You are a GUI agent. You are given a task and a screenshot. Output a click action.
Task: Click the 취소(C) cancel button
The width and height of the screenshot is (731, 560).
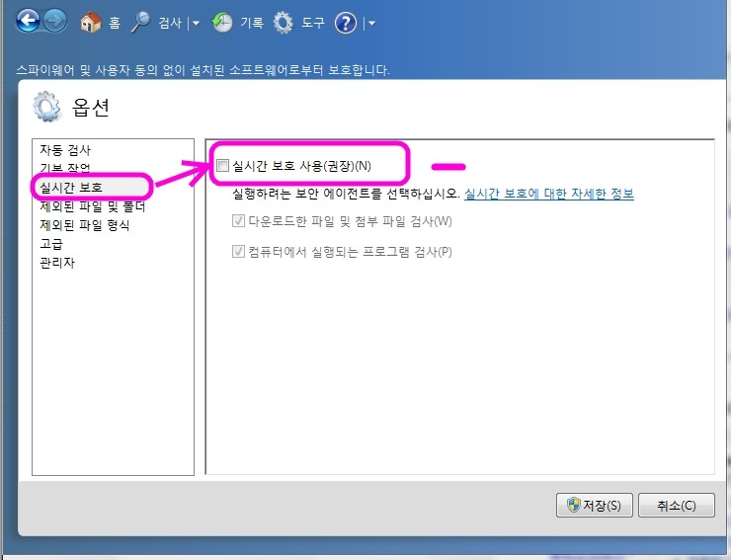(676, 505)
